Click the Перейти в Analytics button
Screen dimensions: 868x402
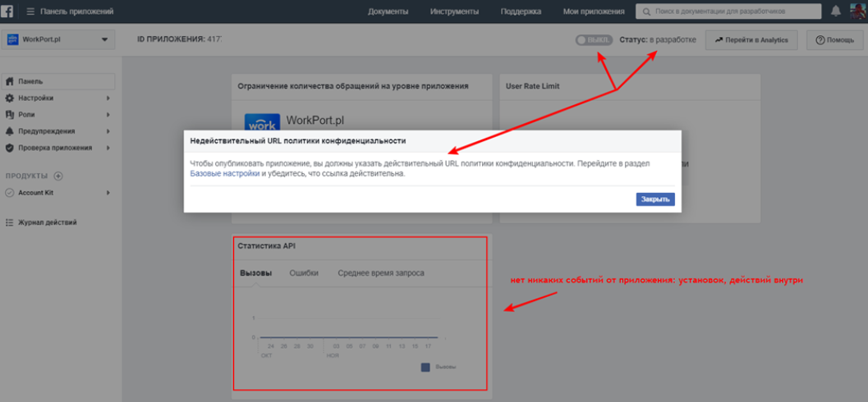click(751, 40)
